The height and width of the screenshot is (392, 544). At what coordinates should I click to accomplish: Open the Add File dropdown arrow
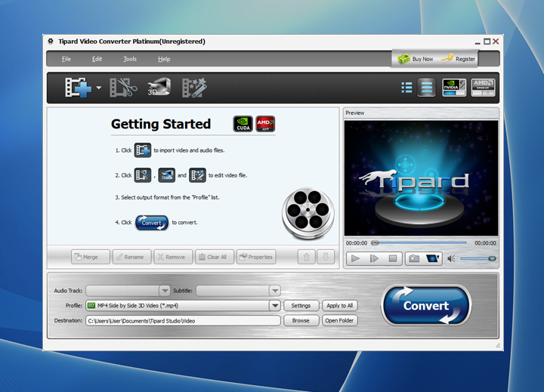[x=99, y=88]
